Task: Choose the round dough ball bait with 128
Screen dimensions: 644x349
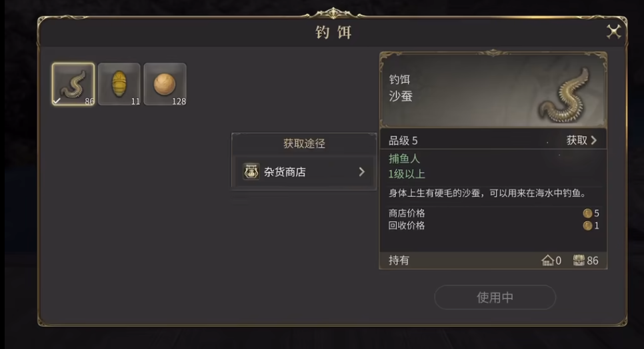Action: click(165, 84)
